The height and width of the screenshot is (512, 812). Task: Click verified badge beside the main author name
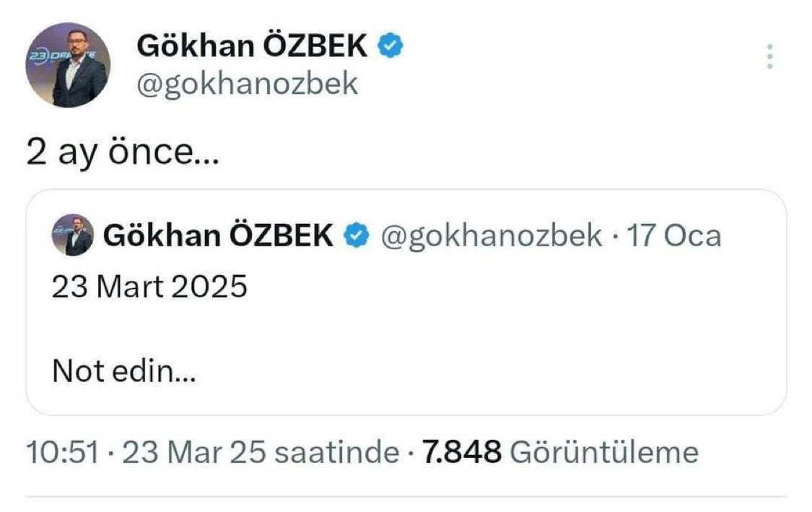[390, 47]
